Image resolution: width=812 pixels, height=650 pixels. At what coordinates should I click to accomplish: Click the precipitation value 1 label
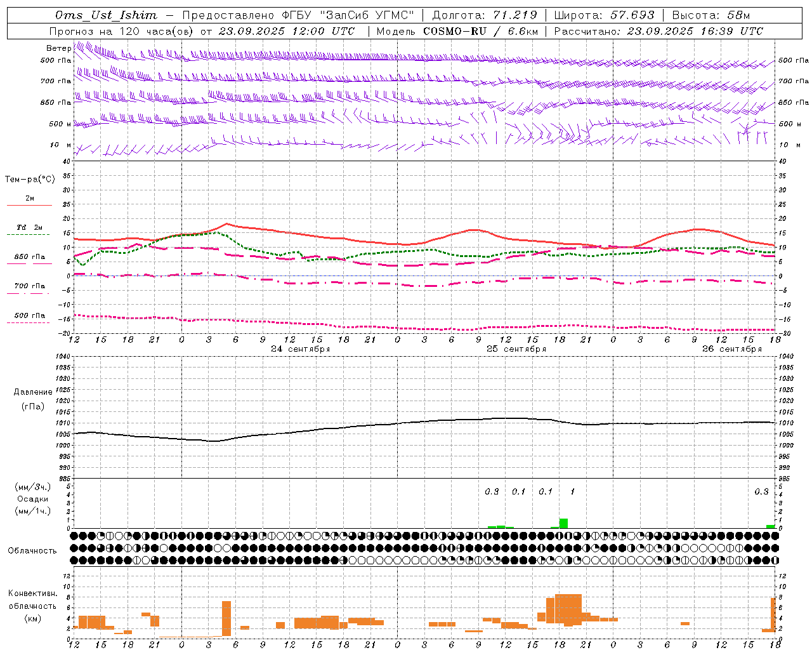[x=573, y=492]
